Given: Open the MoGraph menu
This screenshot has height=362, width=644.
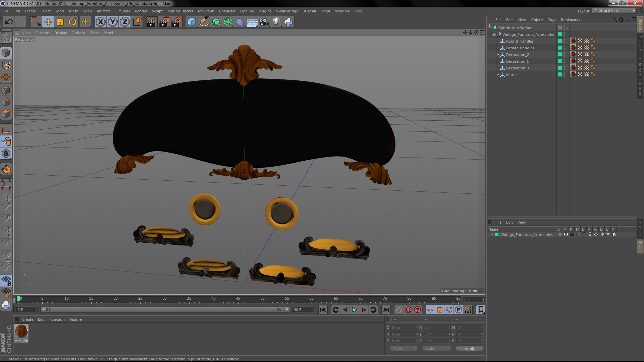Looking at the screenshot, I should pos(206,11).
